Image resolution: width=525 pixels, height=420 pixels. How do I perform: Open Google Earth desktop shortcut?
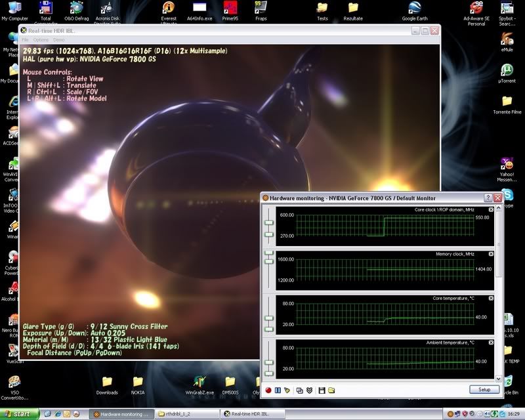pos(414,9)
